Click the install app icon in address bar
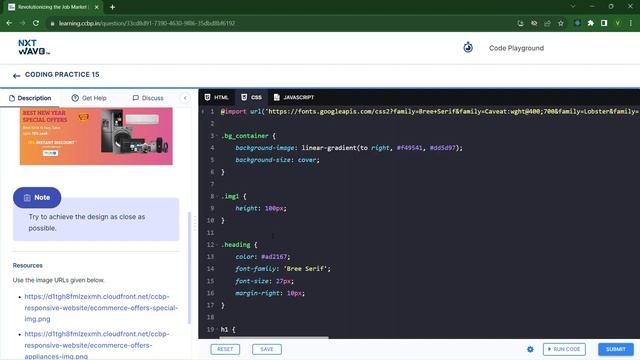Viewport: 640px width, 360px height. (x=520, y=23)
